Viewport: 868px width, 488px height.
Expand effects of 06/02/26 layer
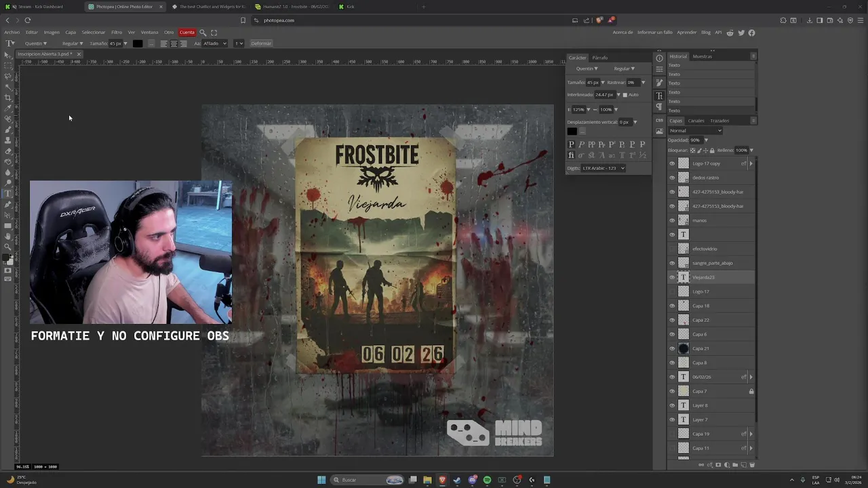[751, 377]
